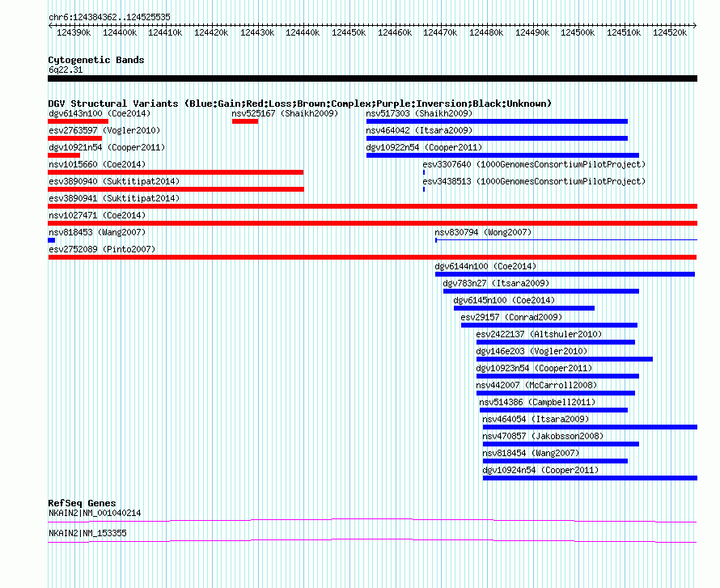This screenshot has height=588, width=720.
Task: Select nsv442007 (McCarroll2008) label
Action: [537, 385]
